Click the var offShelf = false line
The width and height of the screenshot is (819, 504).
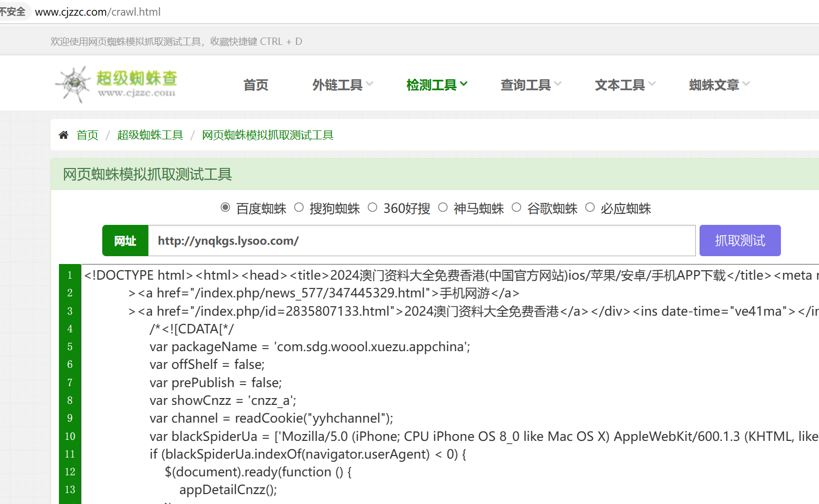pyautogui.click(x=207, y=364)
